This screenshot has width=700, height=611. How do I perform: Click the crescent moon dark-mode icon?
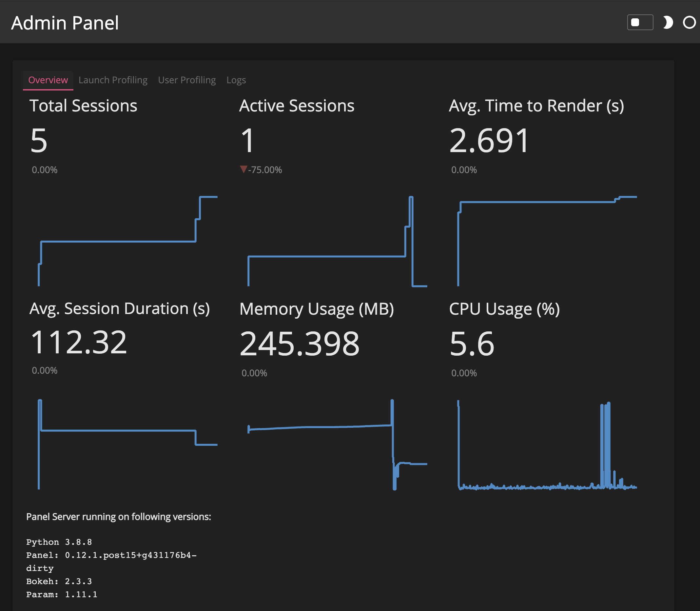(667, 23)
